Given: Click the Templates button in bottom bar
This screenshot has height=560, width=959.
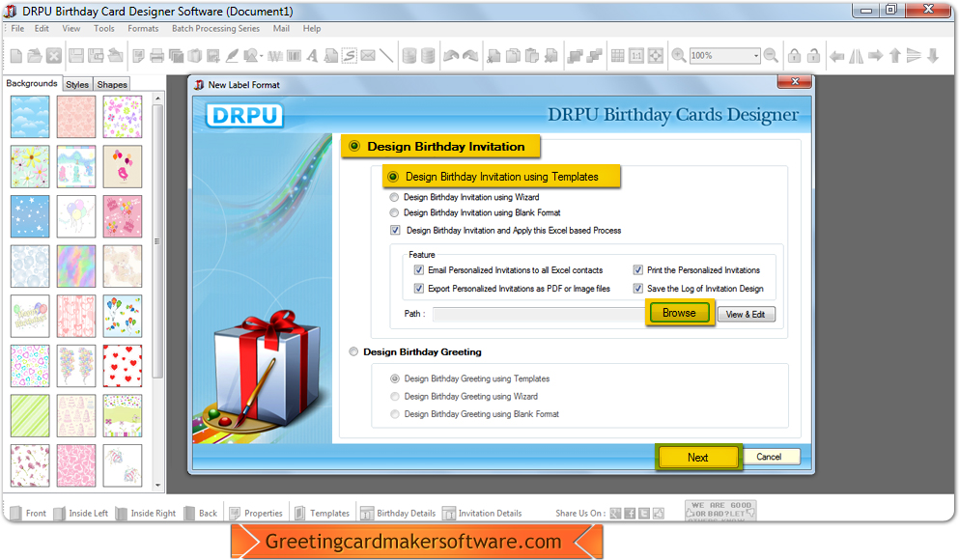Looking at the screenshot, I should (x=323, y=514).
